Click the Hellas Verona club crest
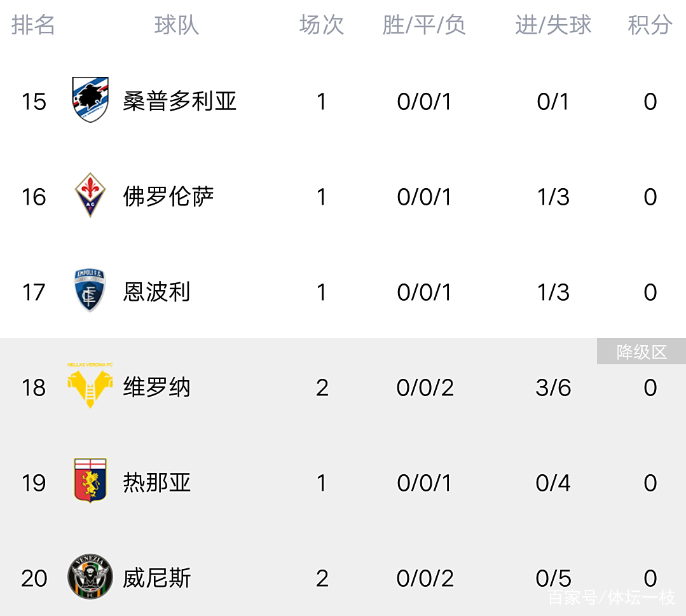This screenshot has width=686, height=616. (x=90, y=385)
